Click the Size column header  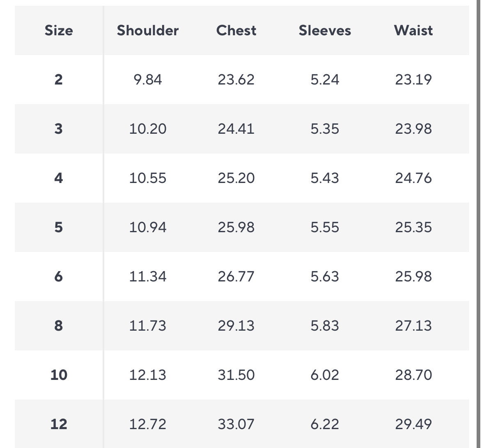point(59,30)
